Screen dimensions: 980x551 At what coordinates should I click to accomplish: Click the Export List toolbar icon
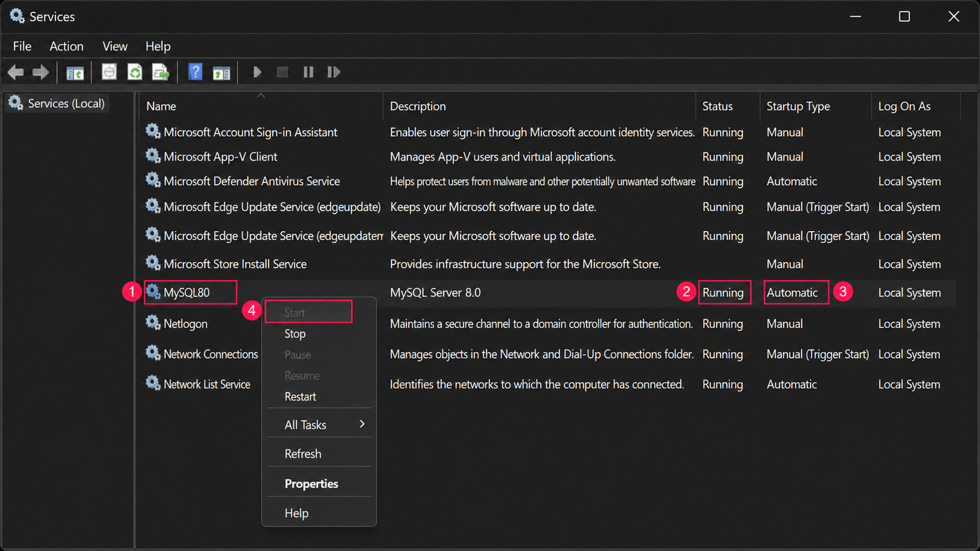click(x=161, y=72)
